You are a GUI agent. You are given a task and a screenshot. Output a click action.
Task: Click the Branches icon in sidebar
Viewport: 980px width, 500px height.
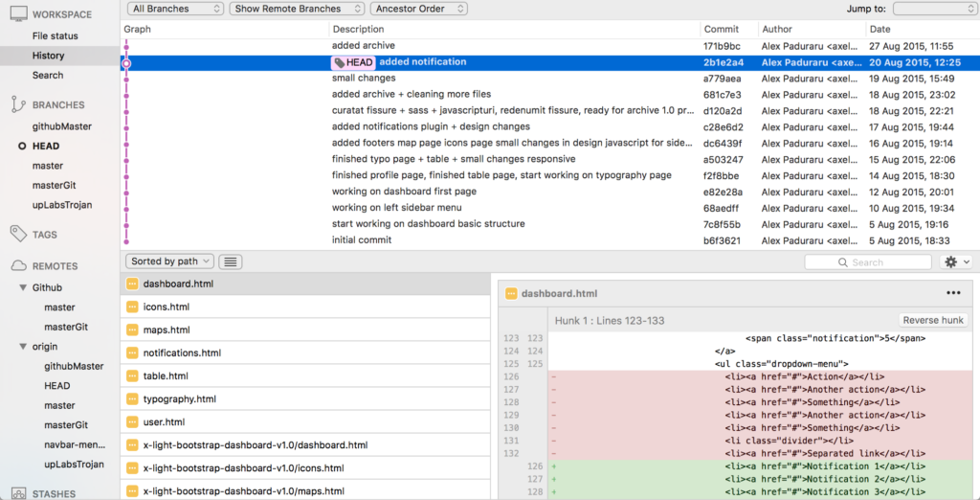(x=17, y=104)
